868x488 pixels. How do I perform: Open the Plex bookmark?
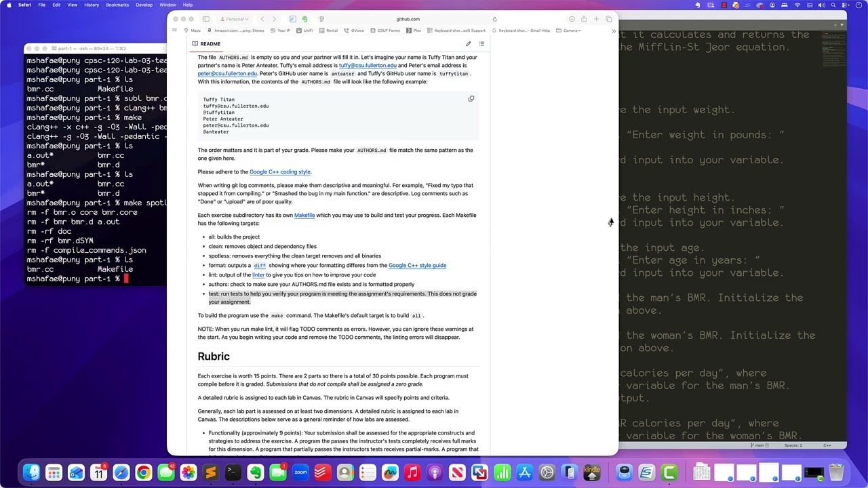coord(414,30)
